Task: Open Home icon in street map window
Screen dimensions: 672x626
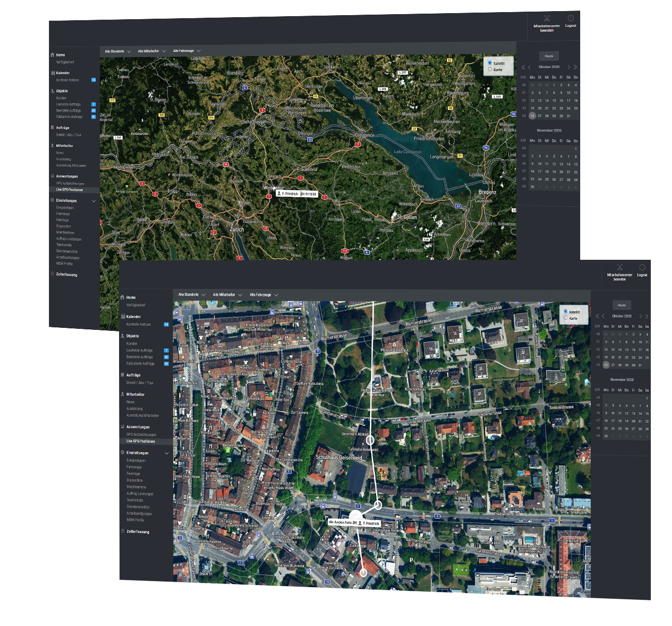Action: pyautogui.click(x=122, y=297)
